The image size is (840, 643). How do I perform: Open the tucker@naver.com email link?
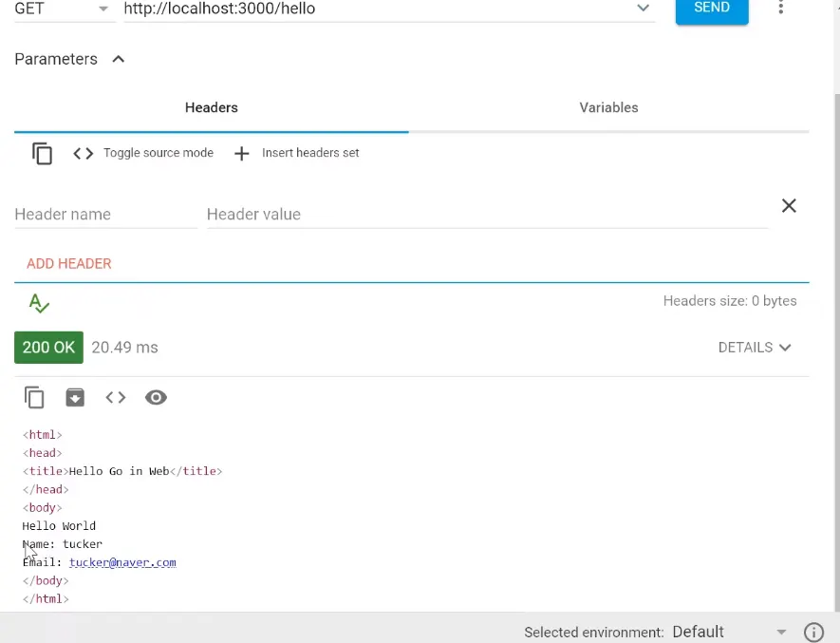pos(122,562)
